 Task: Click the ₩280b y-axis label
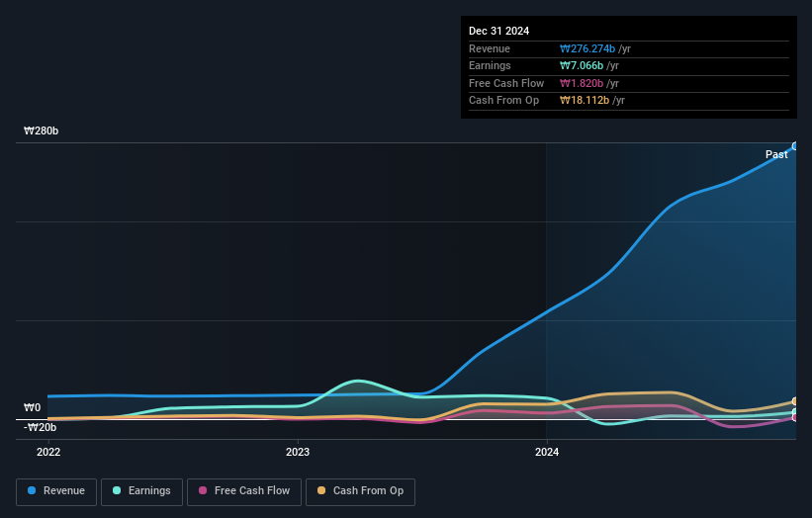[x=41, y=130]
